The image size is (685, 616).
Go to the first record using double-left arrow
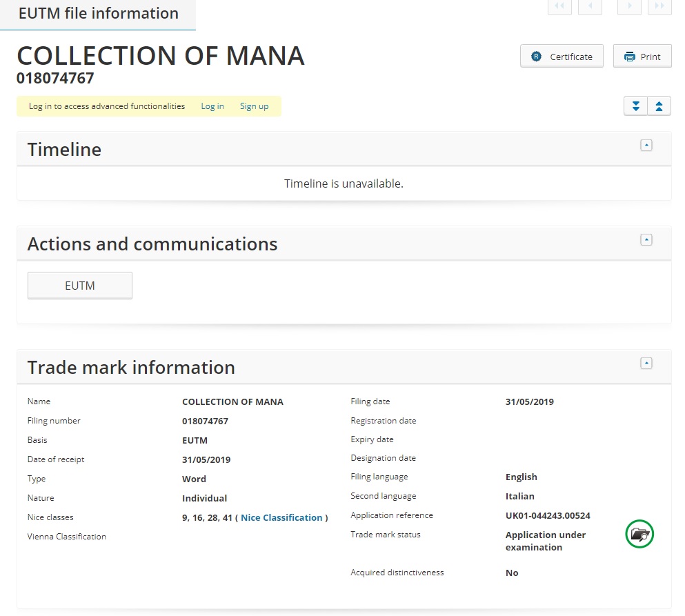[x=559, y=6]
